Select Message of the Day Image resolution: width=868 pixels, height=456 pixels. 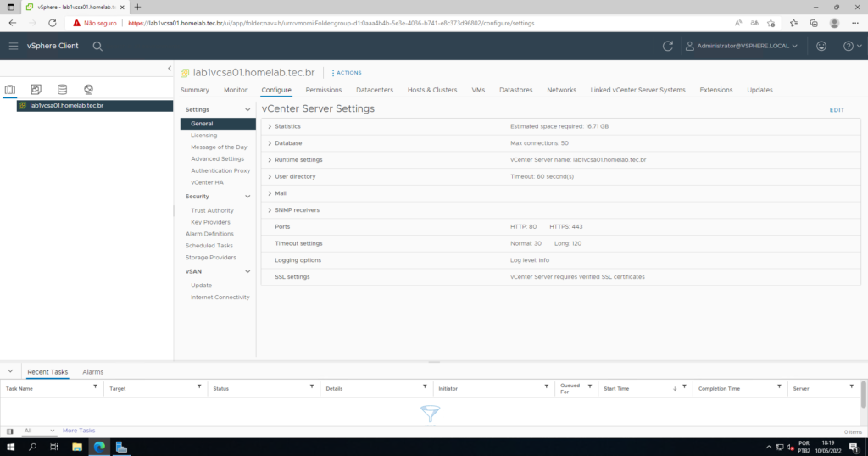[219, 147]
